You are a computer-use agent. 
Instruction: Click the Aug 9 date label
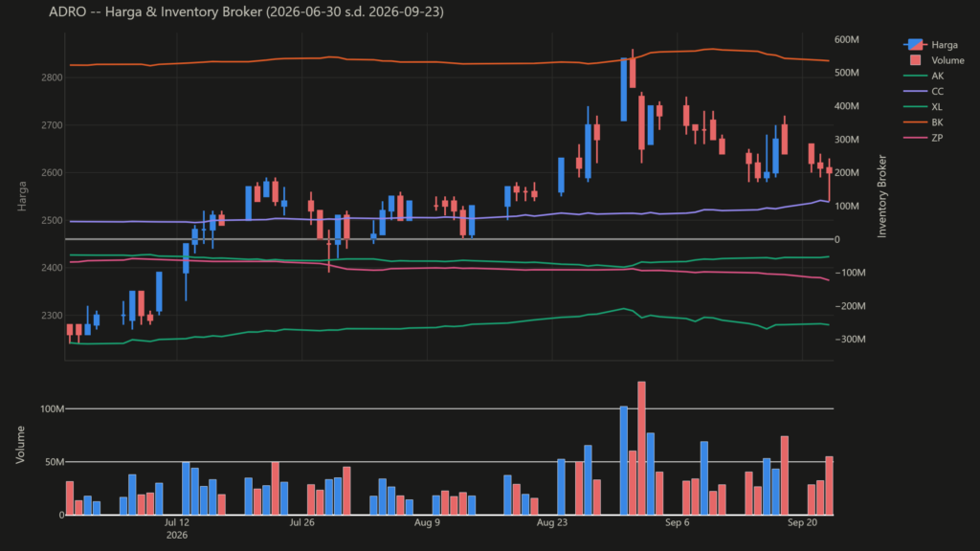pyautogui.click(x=428, y=523)
